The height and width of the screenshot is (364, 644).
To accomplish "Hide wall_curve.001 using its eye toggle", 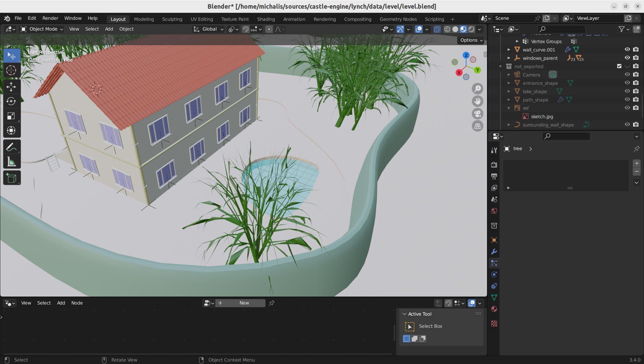I will point(627,49).
